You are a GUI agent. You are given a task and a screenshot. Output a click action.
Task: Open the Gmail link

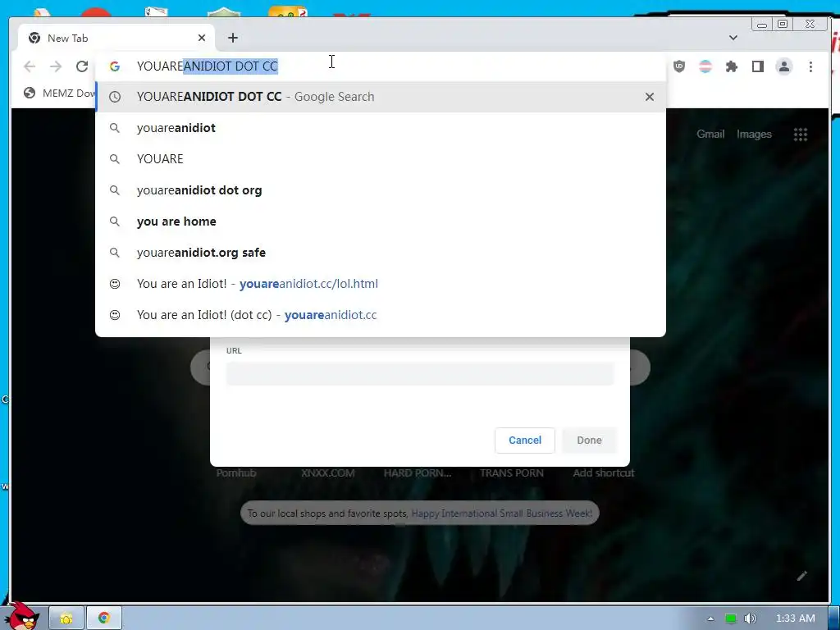pos(710,135)
